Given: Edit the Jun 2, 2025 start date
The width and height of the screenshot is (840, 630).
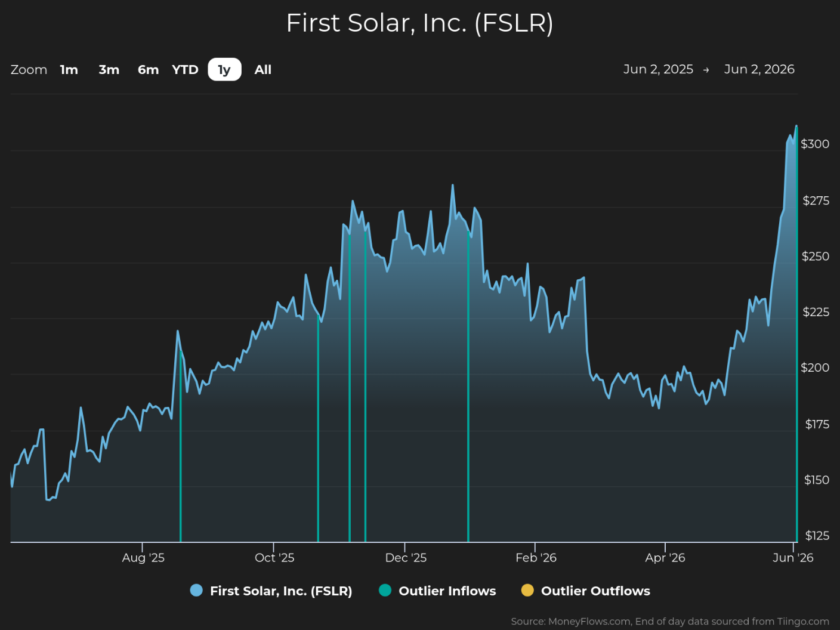Looking at the screenshot, I should click(658, 69).
